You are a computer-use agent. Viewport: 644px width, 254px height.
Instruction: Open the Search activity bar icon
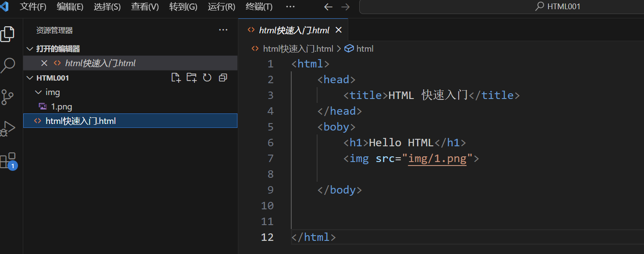pos(7,65)
